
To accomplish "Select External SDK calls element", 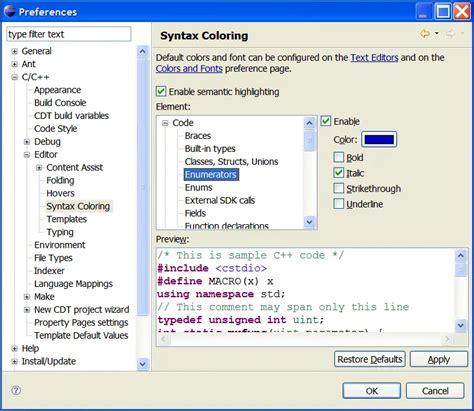I will click(220, 200).
